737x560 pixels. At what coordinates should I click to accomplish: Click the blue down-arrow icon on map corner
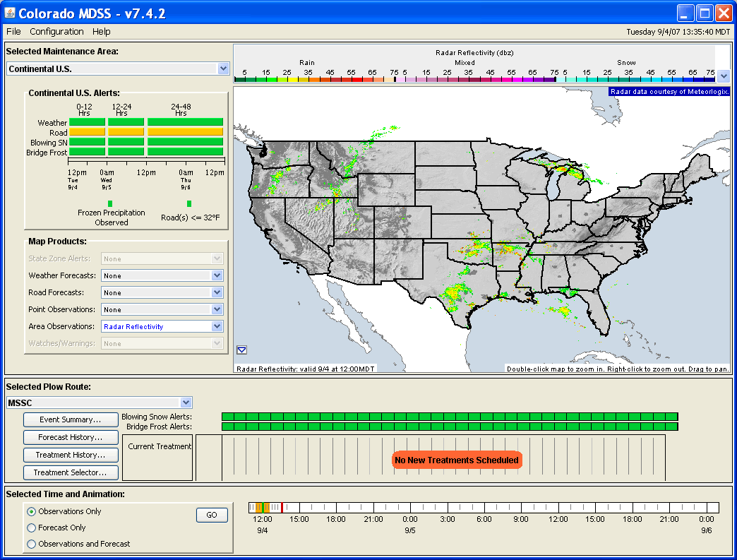tap(241, 350)
